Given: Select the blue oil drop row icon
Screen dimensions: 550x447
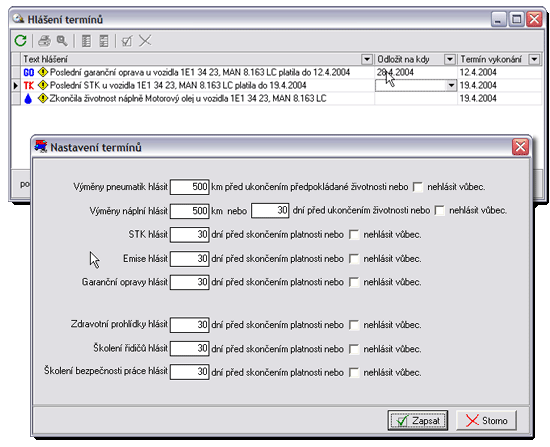Looking at the screenshot, I should coord(28,99).
